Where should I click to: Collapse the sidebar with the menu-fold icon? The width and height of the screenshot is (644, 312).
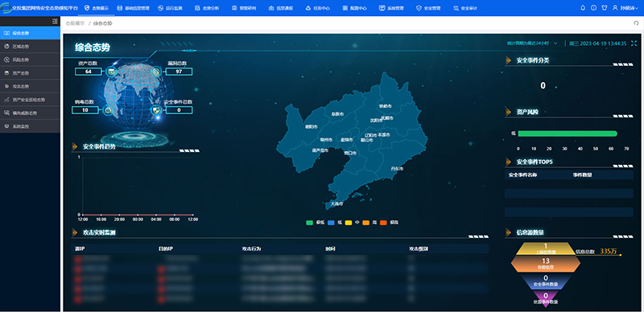(55, 22)
